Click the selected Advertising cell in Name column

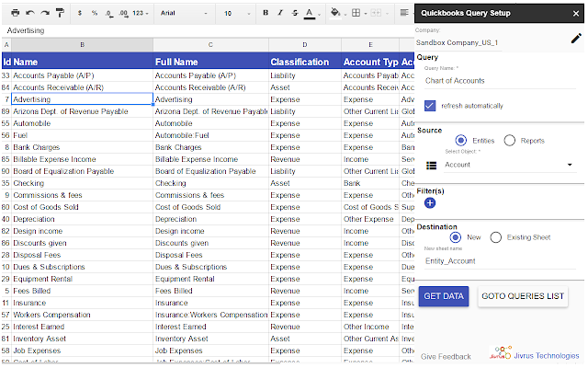click(82, 99)
